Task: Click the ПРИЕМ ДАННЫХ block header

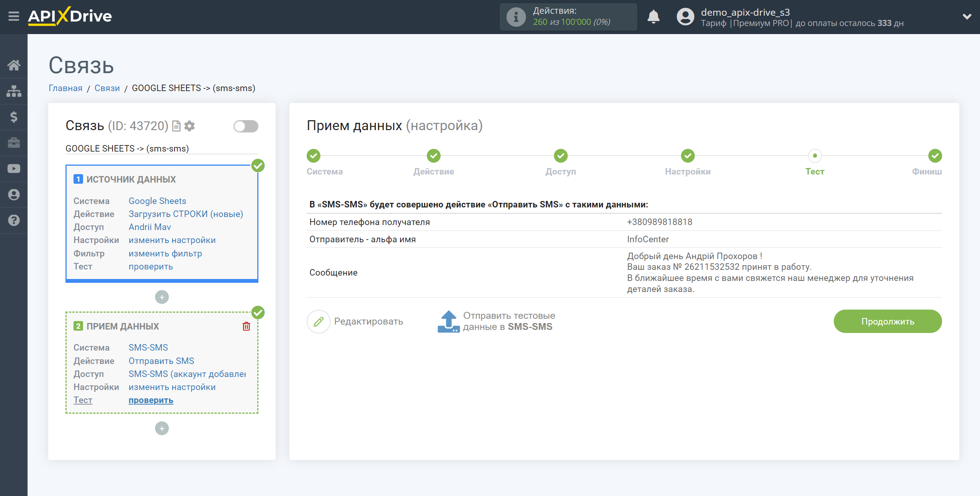Action: coord(122,326)
